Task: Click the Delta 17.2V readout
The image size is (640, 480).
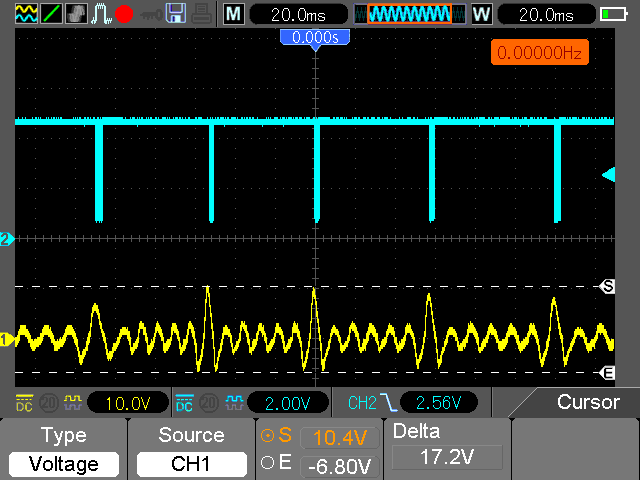Action: coord(447,457)
